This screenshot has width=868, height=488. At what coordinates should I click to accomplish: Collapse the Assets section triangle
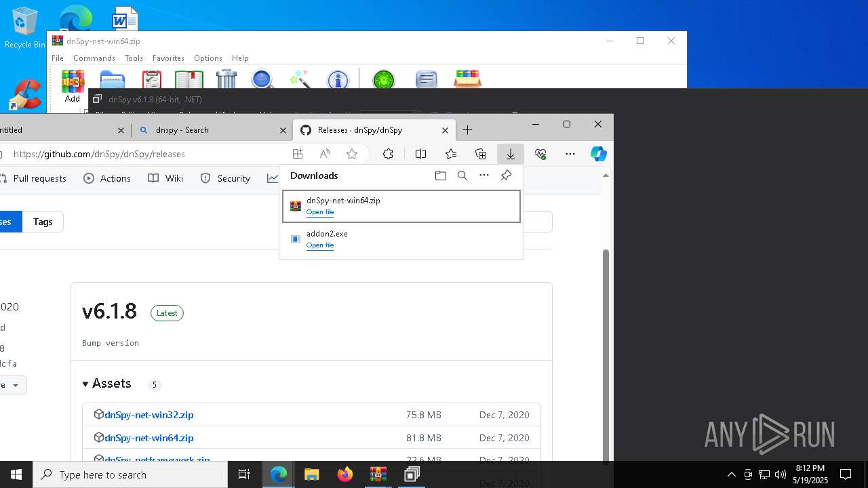click(x=85, y=384)
